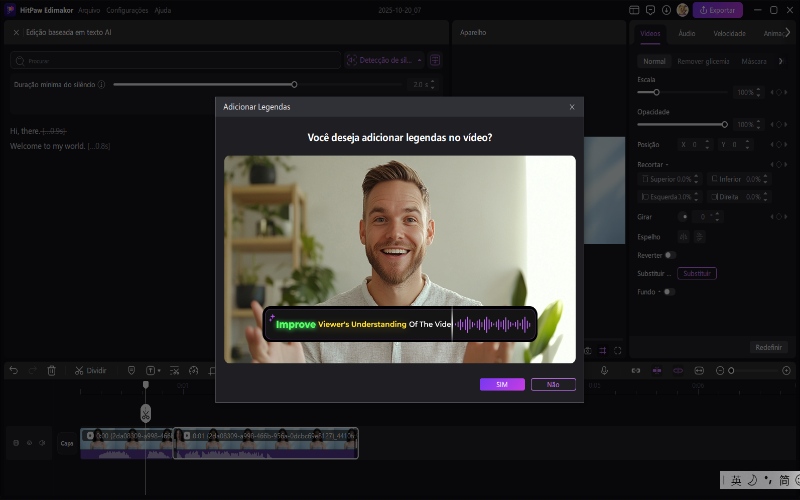Select the transcript line "Welcome to my world."
This screenshot has width=800, height=500.
47,146
